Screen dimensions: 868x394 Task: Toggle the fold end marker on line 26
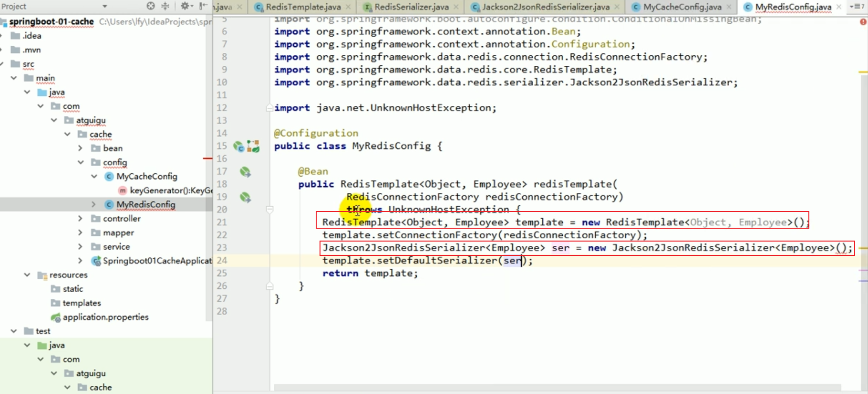270,286
